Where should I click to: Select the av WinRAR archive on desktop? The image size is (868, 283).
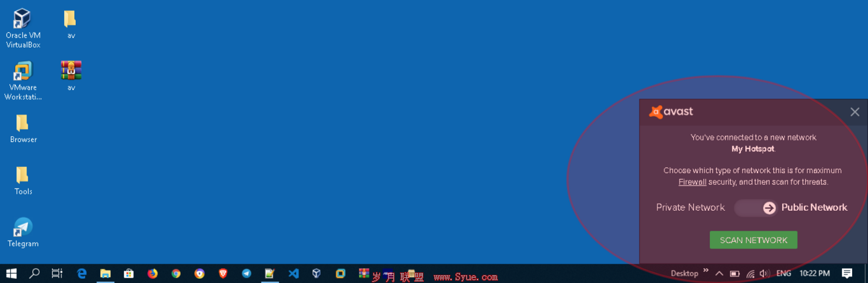(x=71, y=76)
